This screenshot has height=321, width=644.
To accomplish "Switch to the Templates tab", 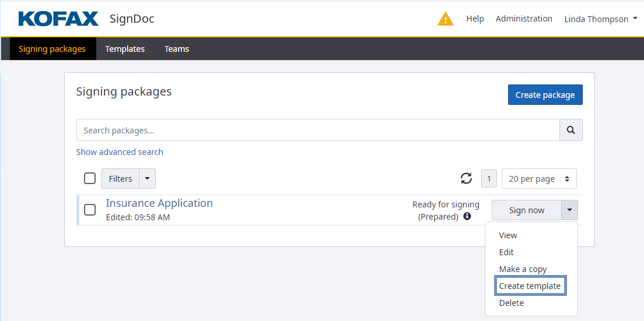I will click(x=125, y=49).
